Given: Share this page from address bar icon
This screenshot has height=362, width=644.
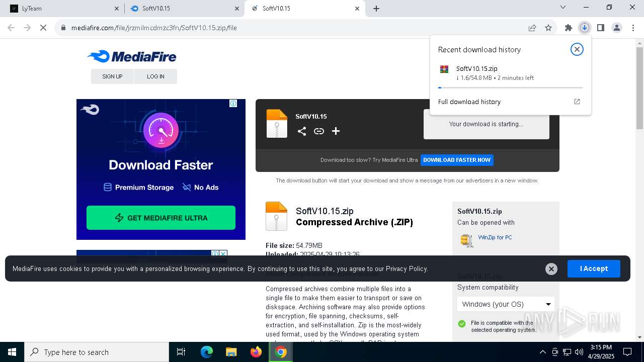Looking at the screenshot, I should pyautogui.click(x=532, y=28).
